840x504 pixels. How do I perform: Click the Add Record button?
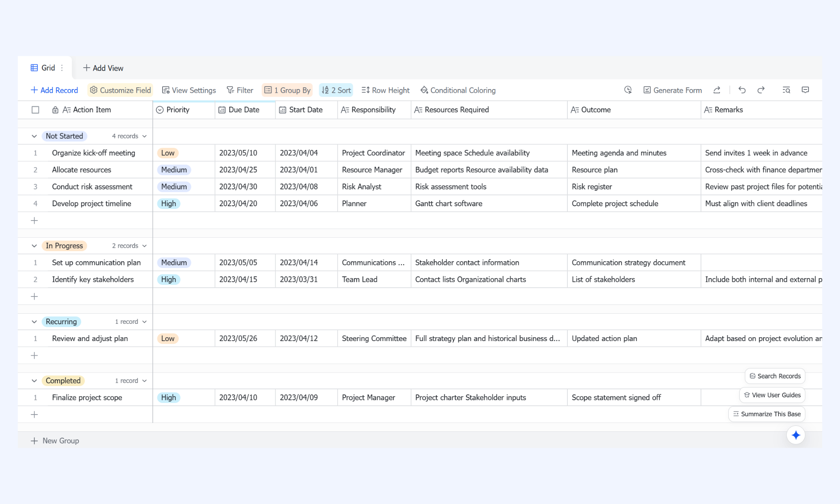click(54, 90)
